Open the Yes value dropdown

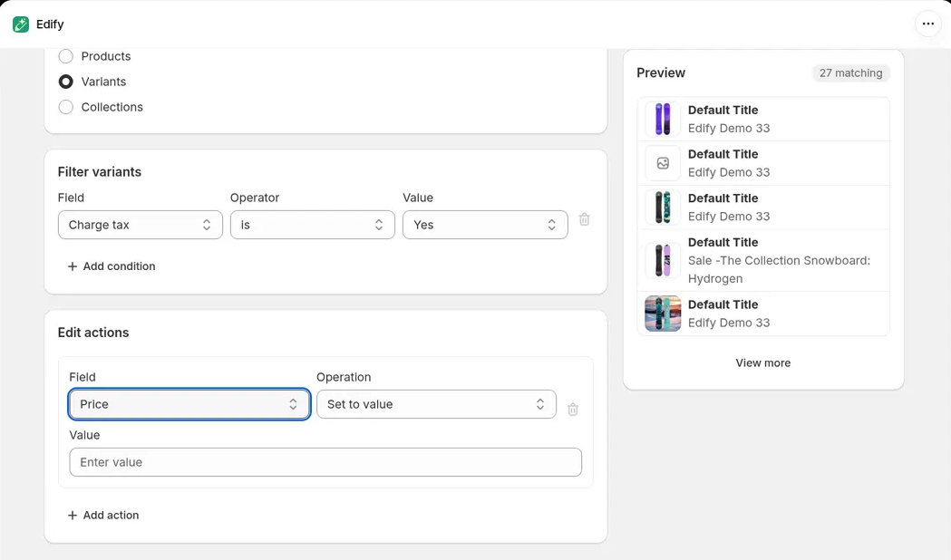tap(485, 225)
